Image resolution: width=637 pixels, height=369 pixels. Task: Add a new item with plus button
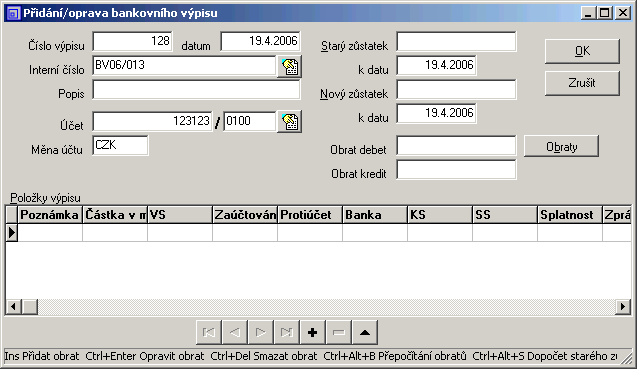coord(313,333)
